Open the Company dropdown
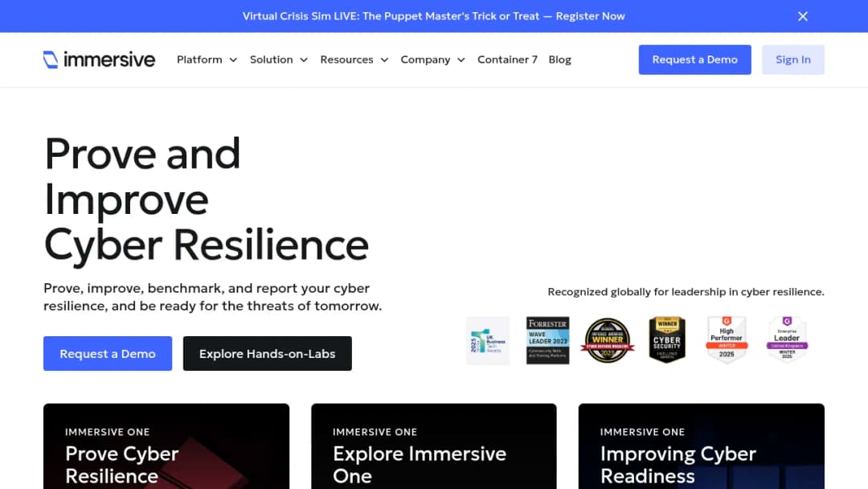This screenshot has height=489, width=868. click(x=433, y=60)
